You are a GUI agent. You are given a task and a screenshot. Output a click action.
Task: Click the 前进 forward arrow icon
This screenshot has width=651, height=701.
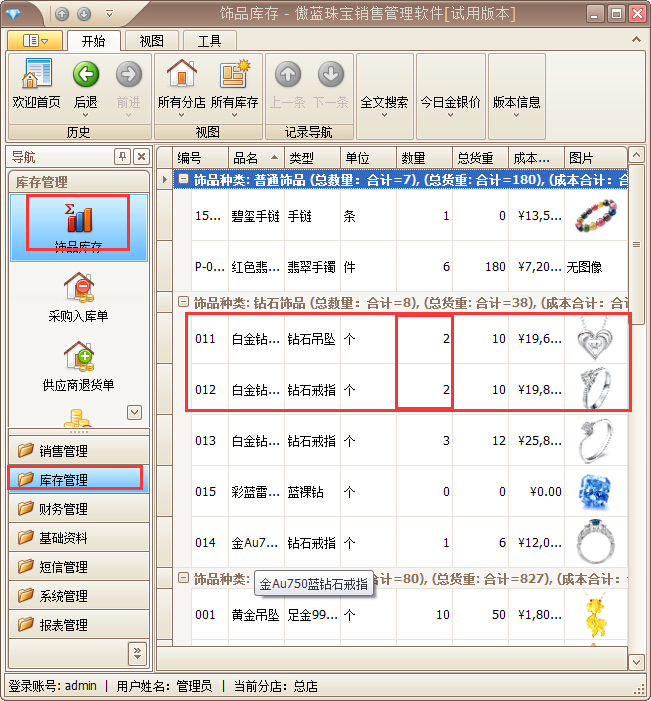click(x=128, y=74)
